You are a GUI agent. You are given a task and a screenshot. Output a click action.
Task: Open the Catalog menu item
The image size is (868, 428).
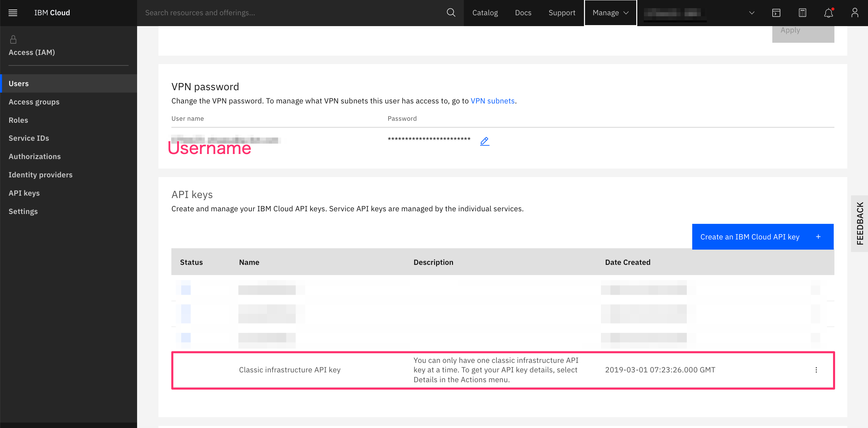point(485,13)
